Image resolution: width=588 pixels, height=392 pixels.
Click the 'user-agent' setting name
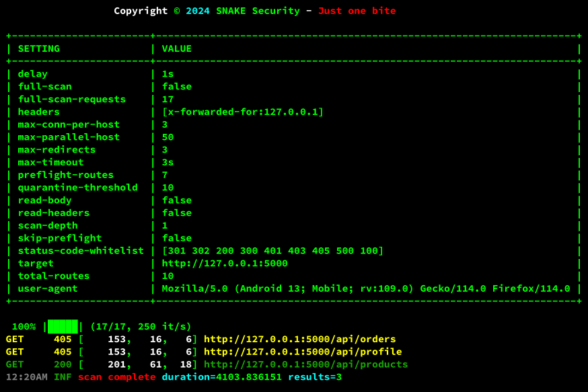[x=48, y=288]
